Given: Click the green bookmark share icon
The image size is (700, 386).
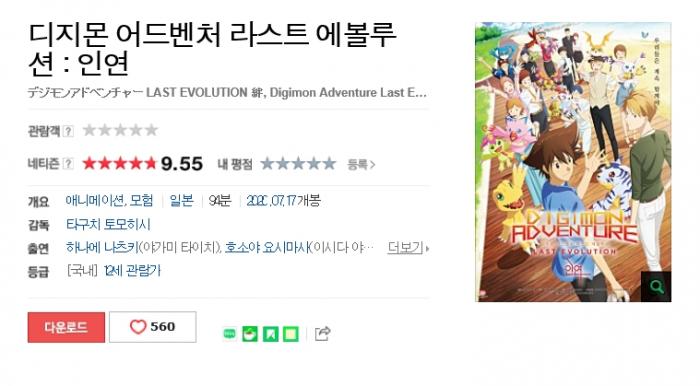Looking at the screenshot, I should 271,333.
